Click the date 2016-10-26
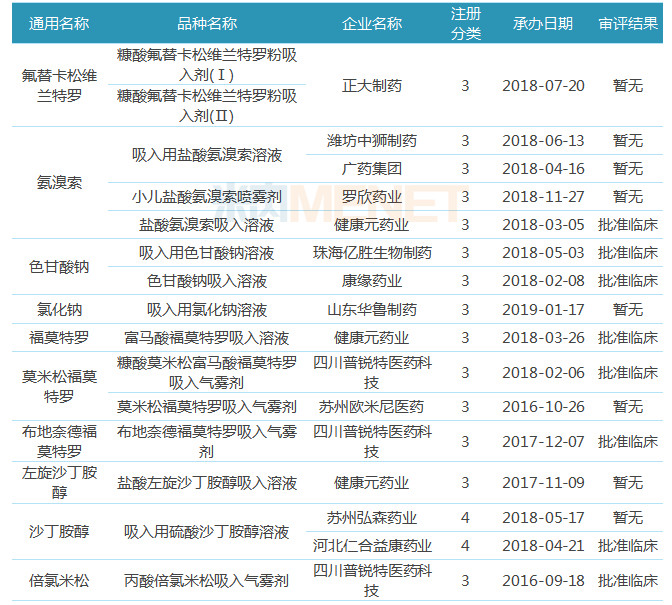Viewport: 672px width, 605px height. pyautogui.click(x=543, y=407)
